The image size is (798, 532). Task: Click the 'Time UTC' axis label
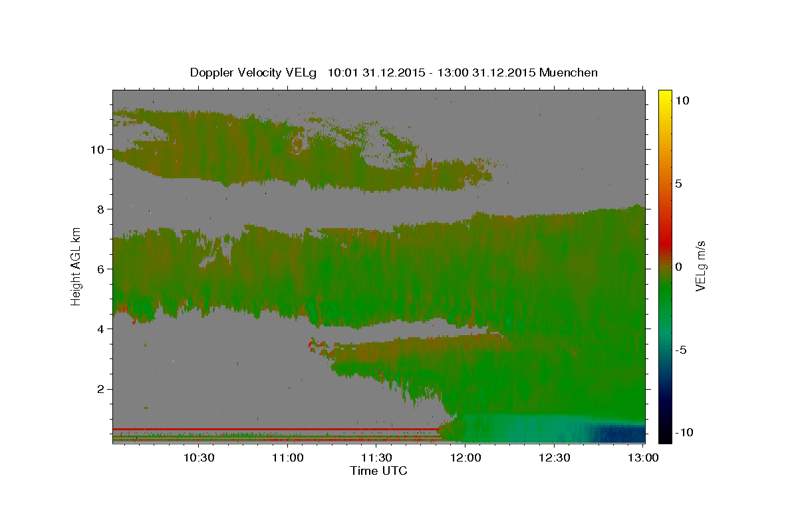pyautogui.click(x=378, y=471)
